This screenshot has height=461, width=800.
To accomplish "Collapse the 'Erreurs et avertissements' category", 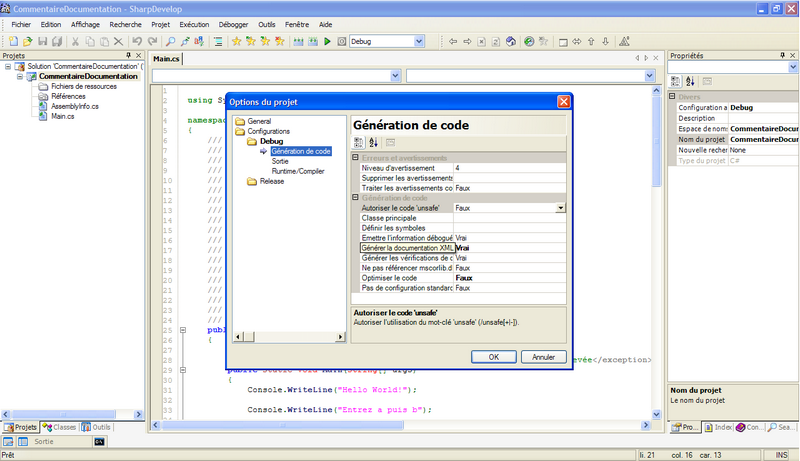I will pos(356,158).
